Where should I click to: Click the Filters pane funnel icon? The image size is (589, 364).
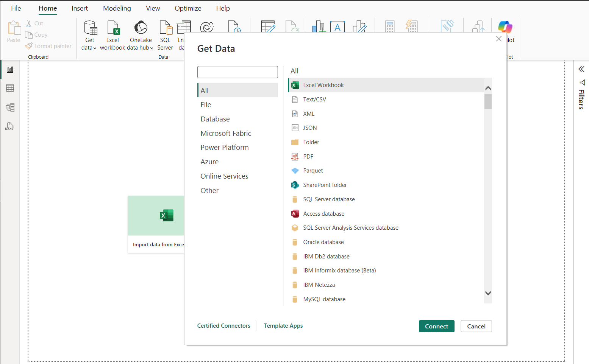pyautogui.click(x=582, y=82)
